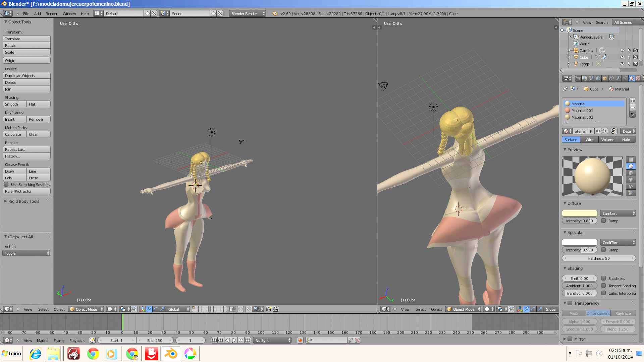Enable the Shadeless checkbox
644x362 pixels.
click(603, 279)
